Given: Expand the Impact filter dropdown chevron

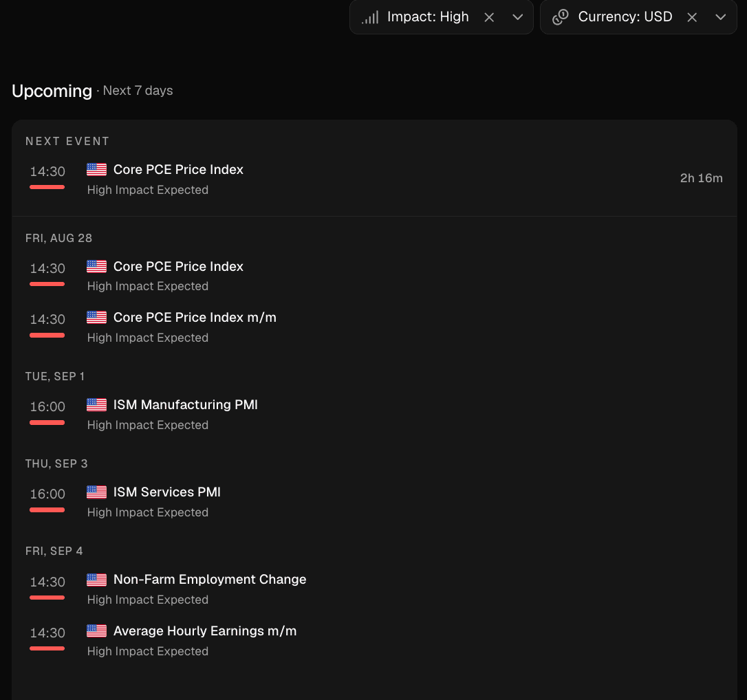Looking at the screenshot, I should 517,18.
